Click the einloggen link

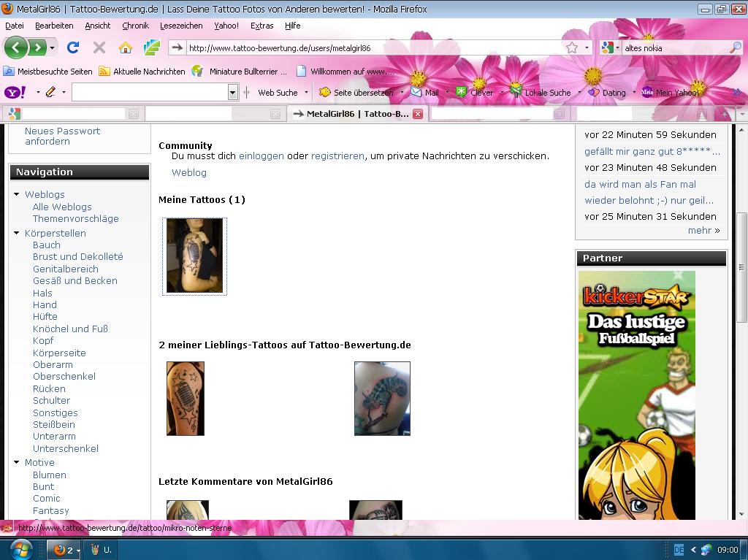pos(261,156)
